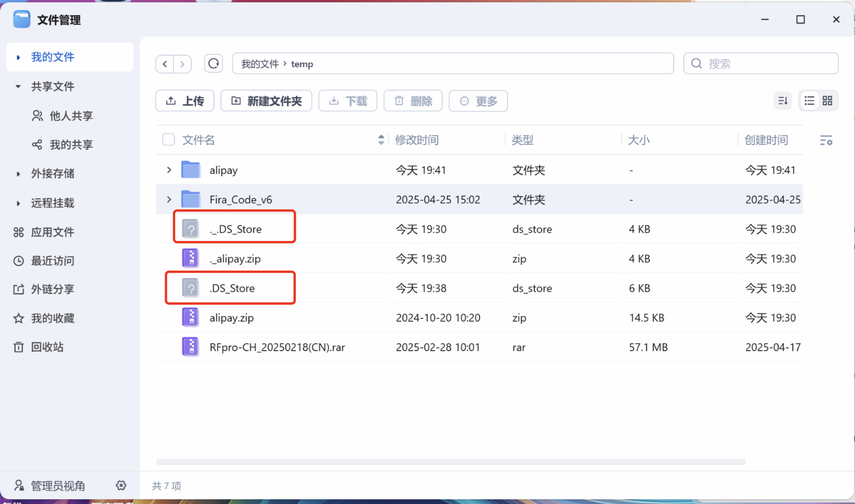This screenshot has width=855, height=504.
Task: Switch to list view
Action: (x=809, y=101)
